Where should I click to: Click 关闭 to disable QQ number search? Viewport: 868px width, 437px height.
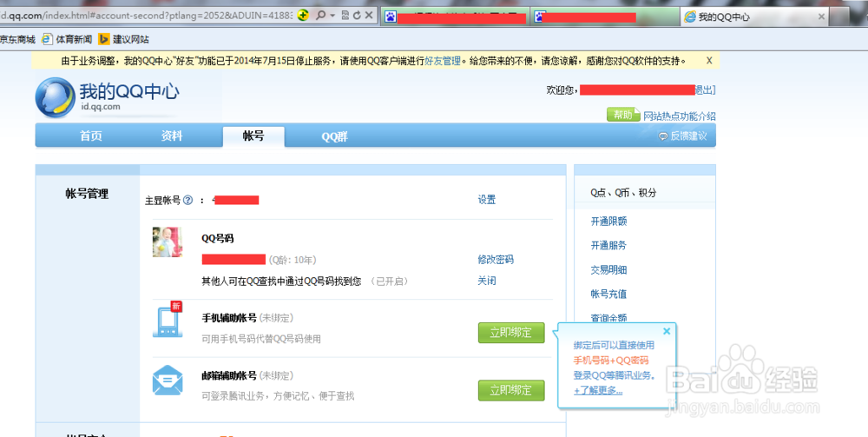click(x=487, y=281)
